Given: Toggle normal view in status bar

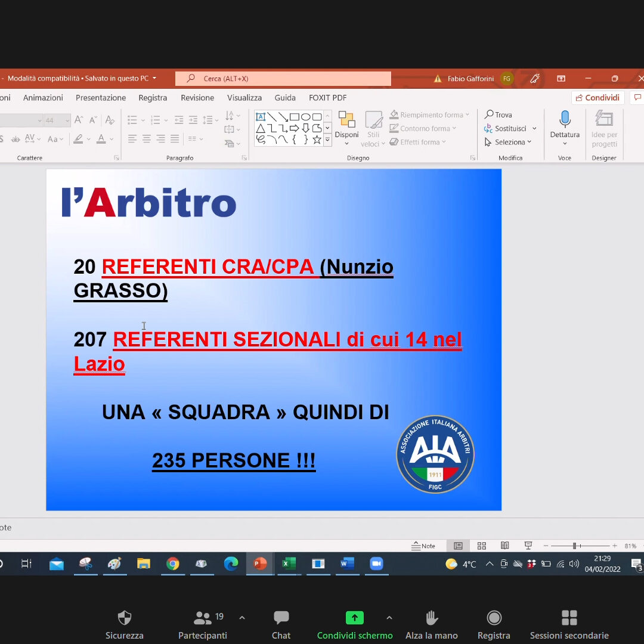Looking at the screenshot, I should pyautogui.click(x=458, y=546).
